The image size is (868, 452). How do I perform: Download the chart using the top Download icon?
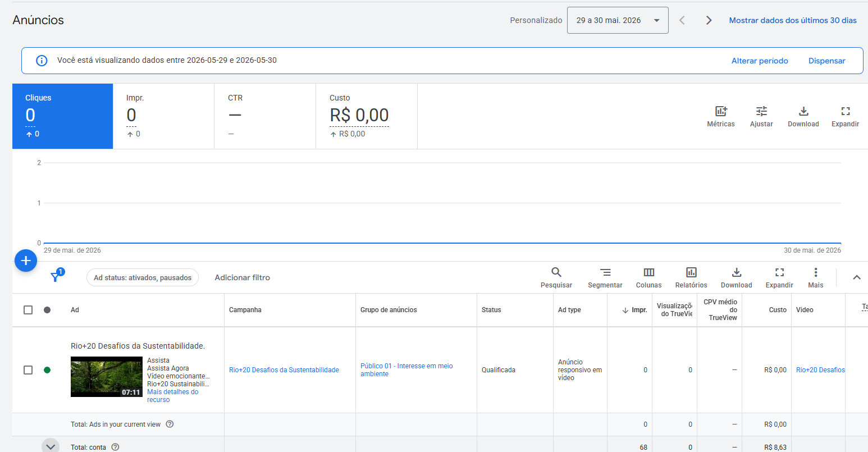pos(803,117)
